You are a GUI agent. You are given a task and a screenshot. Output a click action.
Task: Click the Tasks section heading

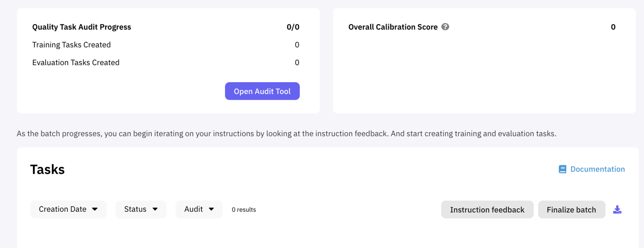point(47,170)
